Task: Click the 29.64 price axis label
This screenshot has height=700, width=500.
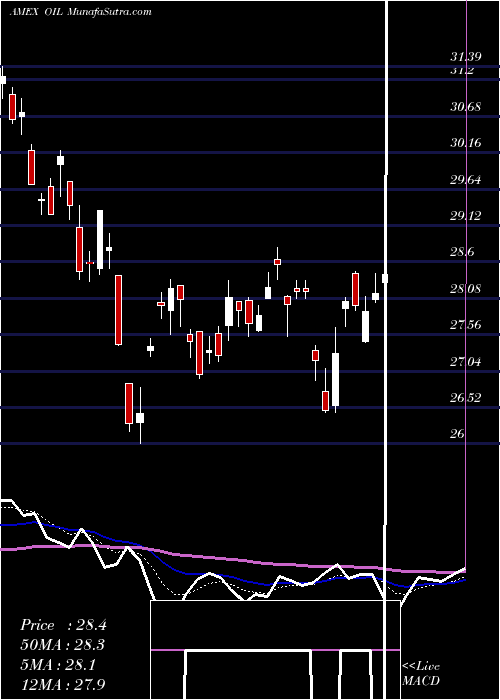Action: pyautogui.click(x=466, y=180)
